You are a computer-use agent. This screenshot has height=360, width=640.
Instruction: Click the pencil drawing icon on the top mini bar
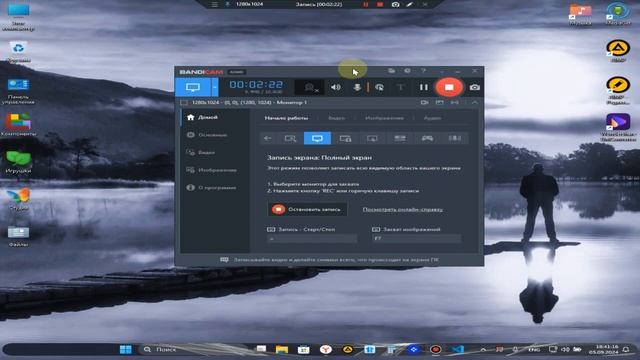(x=409, y=4)
